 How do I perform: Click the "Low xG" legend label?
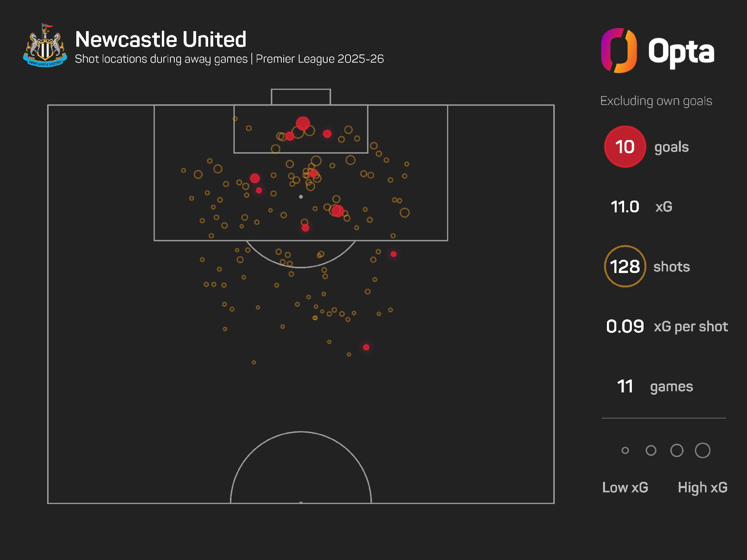tap(625, 487)
